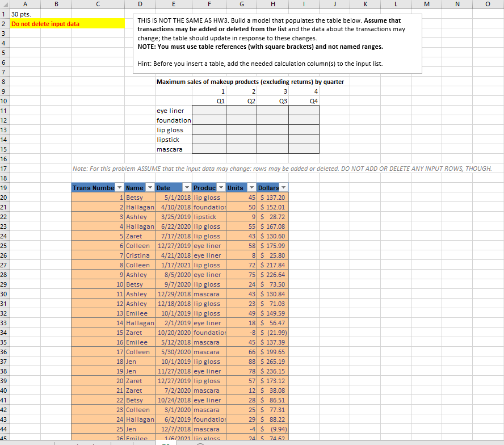Screen dimensions: 504x445
Task: Click the lip gloss Q3 result cell
Action: coord(273,130)
